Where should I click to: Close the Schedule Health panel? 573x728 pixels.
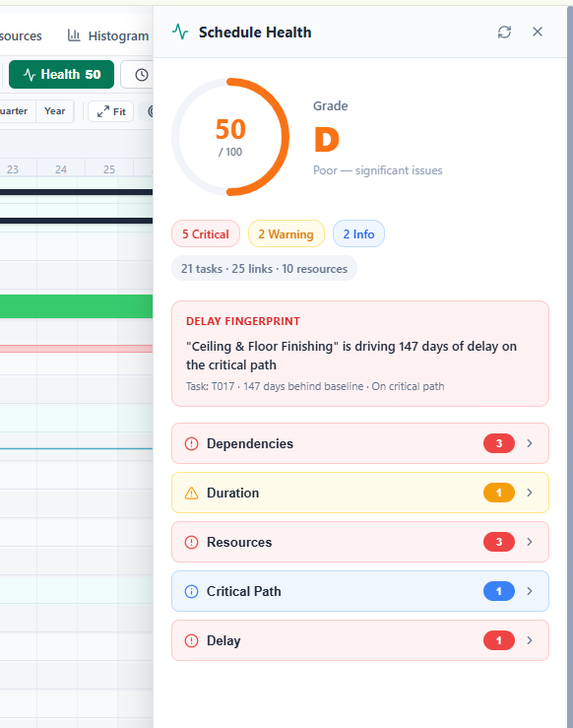tap(538, 32)
